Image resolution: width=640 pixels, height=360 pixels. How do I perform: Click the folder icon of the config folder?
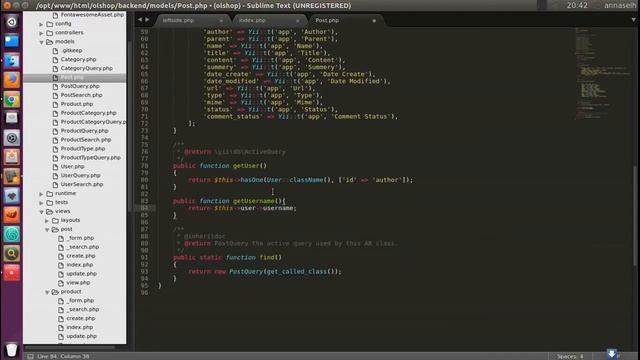50,24
